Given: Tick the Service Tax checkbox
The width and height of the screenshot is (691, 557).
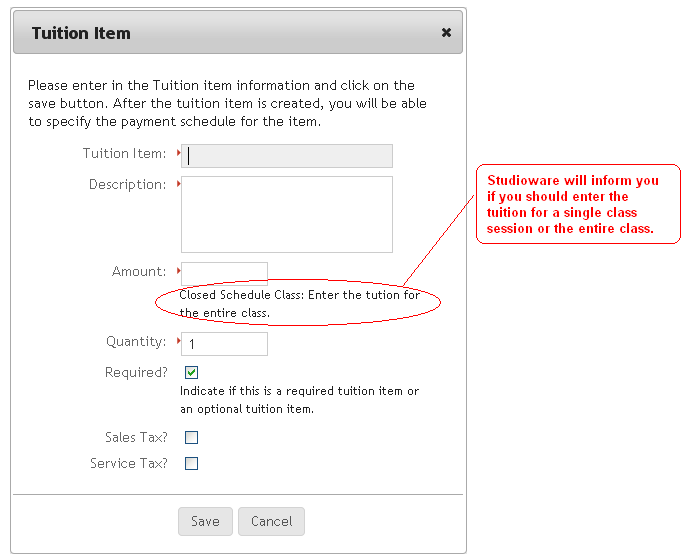Looking at the screenshot, I should coord(192,463).
